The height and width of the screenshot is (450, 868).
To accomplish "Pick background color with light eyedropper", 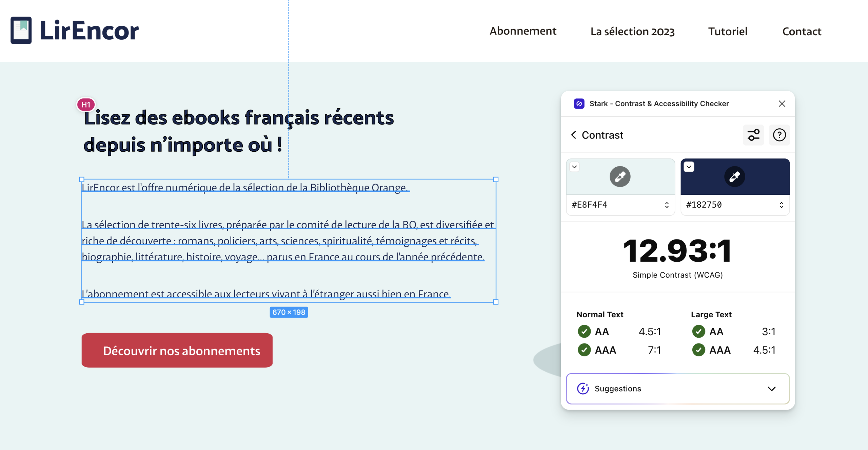I will (620, 176).
